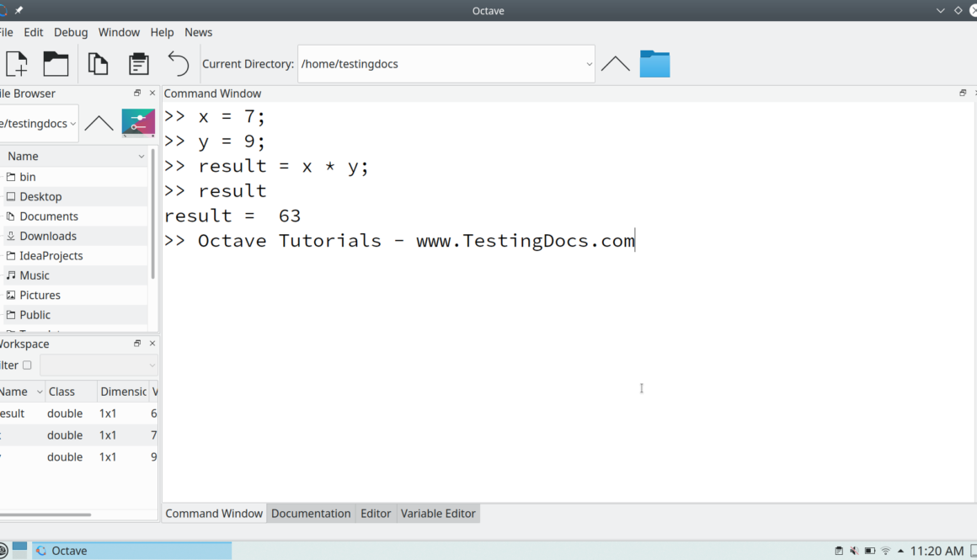Create a new script file
Viewport: 977px width, 560px height.
pos(17,63)
